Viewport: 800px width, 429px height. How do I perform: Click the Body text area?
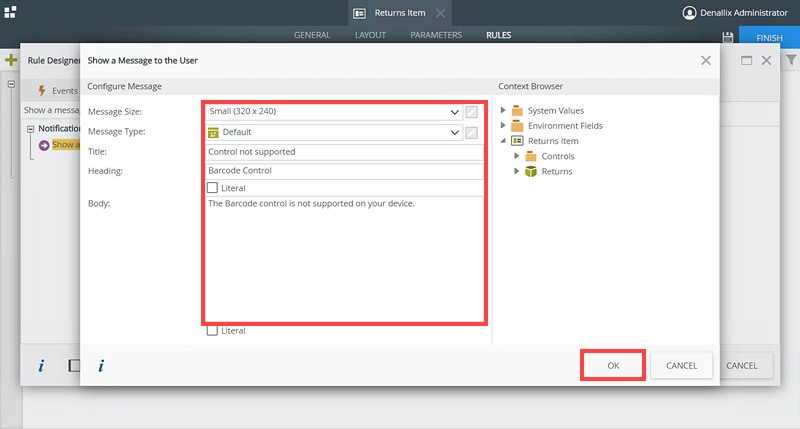click(x=344, y=260)
